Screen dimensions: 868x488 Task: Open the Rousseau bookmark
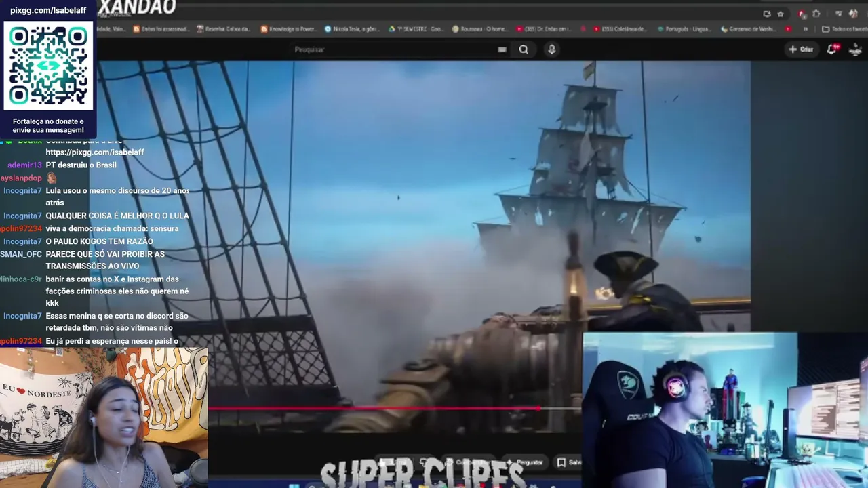479,29
